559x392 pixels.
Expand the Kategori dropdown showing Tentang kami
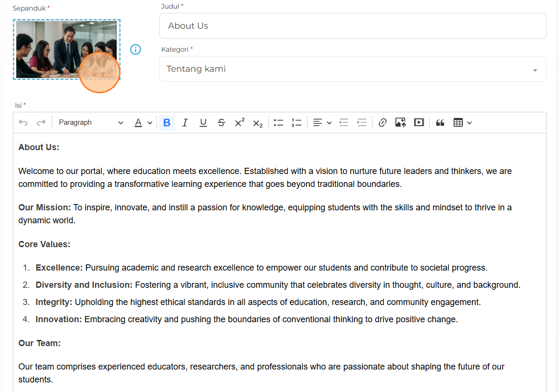[x=352, y=69]
